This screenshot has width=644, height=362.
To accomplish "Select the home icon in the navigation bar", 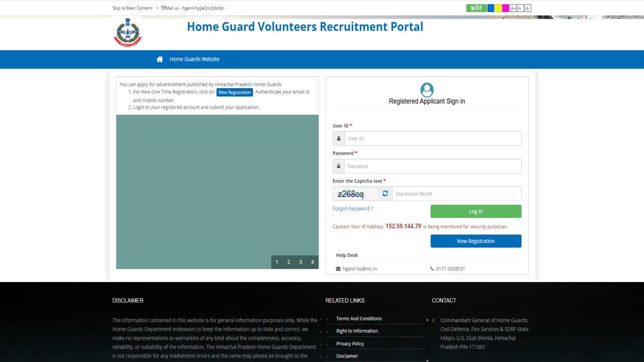I will 159,59.
